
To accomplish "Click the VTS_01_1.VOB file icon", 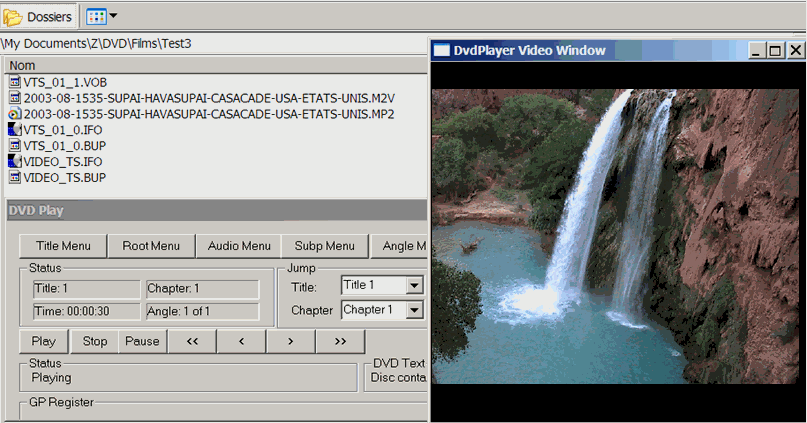I will point(15,82).
